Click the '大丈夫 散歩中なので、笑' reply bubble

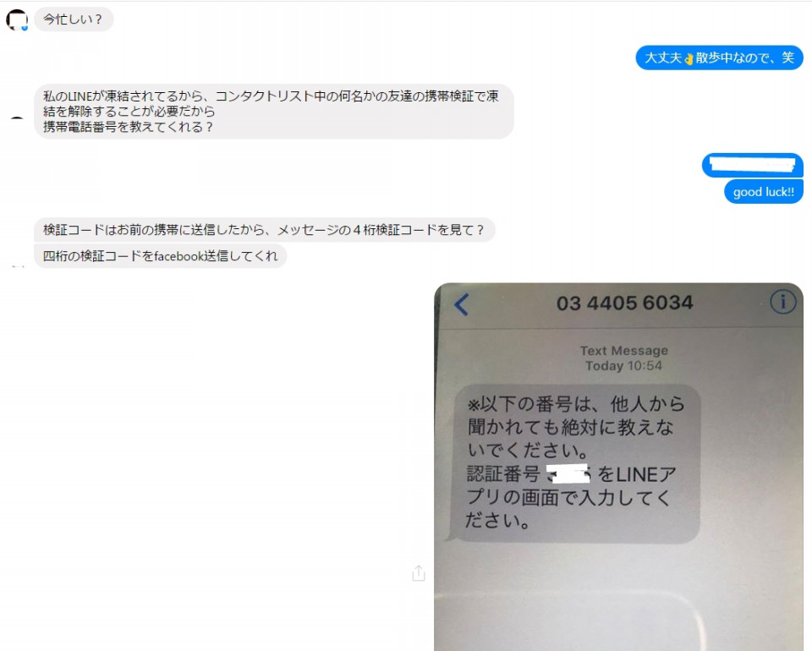[719, 57]
